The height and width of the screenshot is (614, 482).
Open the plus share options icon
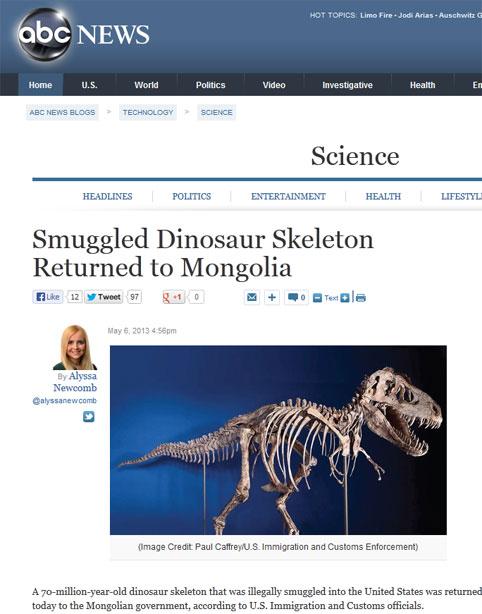click(x=272, y=298)
